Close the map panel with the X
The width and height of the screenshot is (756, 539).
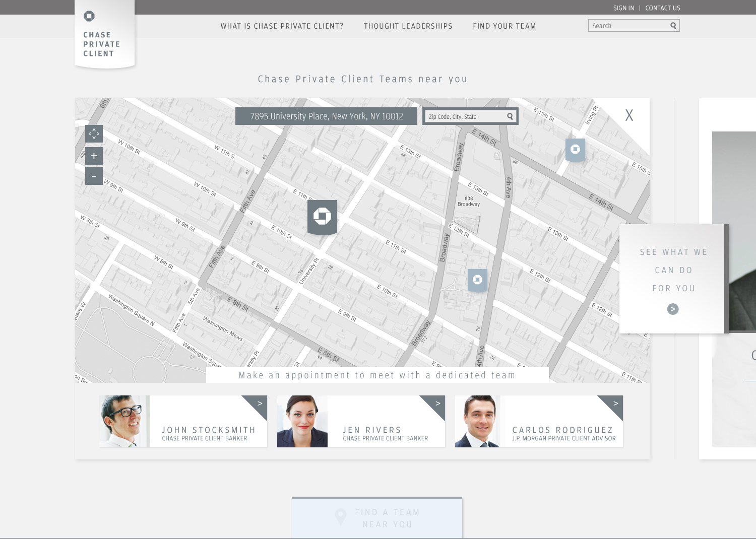click(629, 115)
